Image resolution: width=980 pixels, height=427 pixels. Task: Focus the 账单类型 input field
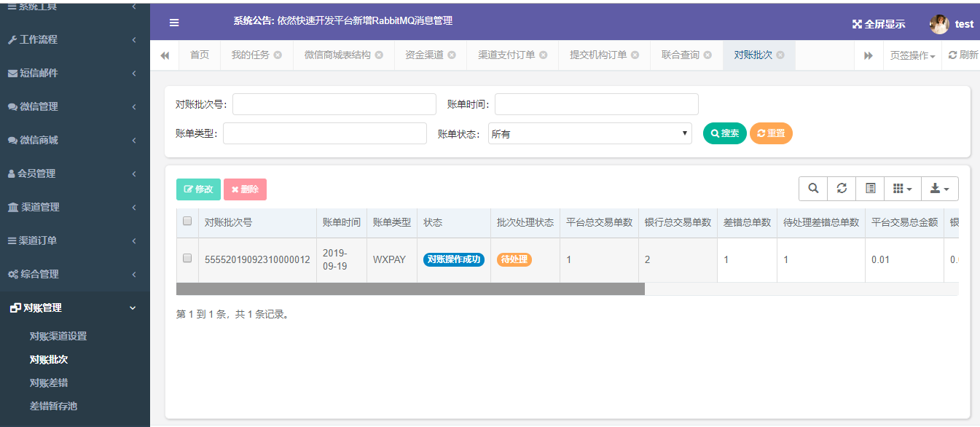[x=325, y=133]
